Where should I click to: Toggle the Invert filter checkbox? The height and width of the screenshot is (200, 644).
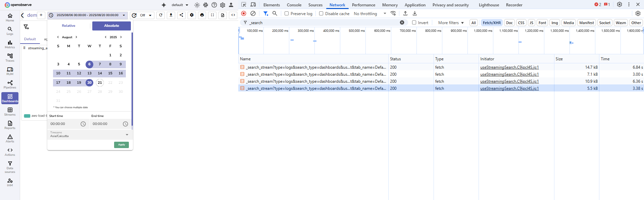click(x=414, y=23)
